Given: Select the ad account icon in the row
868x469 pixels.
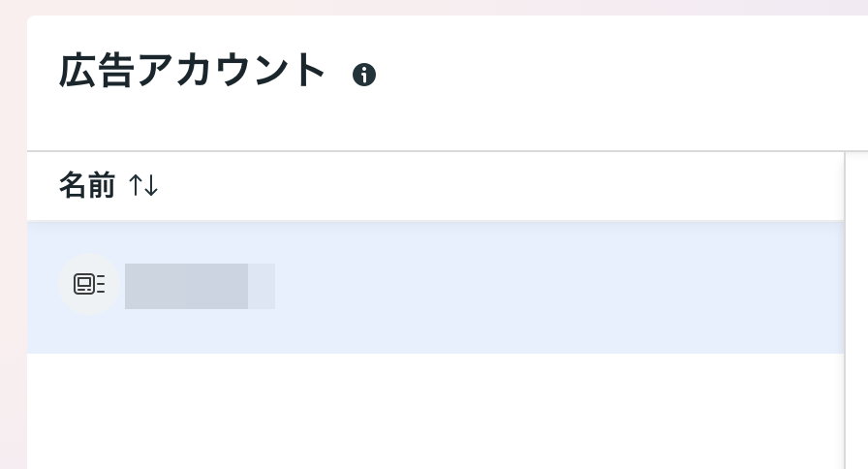Looking at the screenshot, I should pos(88,284).
